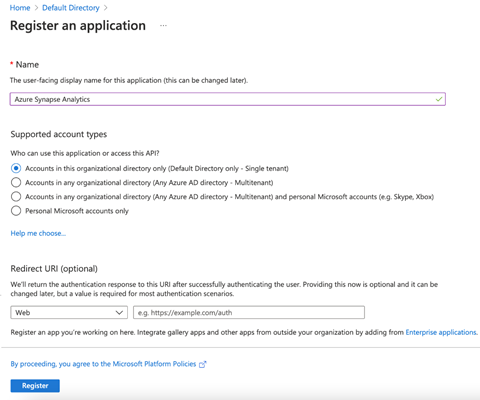Open the Web platform dropdown
The height and width of the screenshot is (400, 480).
[x=69, y=312]
